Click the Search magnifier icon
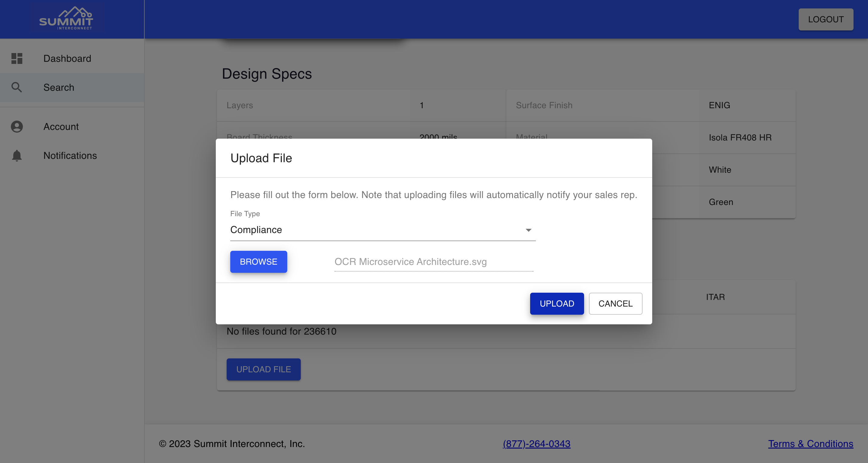This screenshot has height=463, width=868. 17,87
